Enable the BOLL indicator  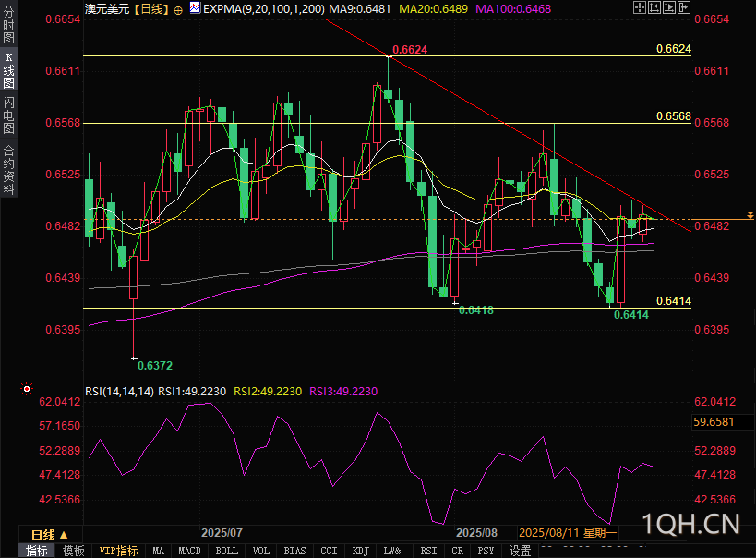click(226, 551)
